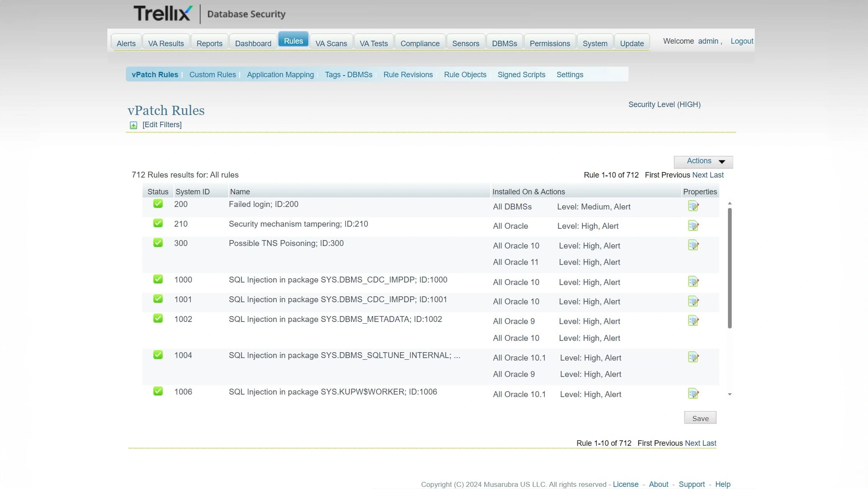Toggle status check for rule 1004
The height and width of the screenshot is (489, 868).
pos(158,355)
